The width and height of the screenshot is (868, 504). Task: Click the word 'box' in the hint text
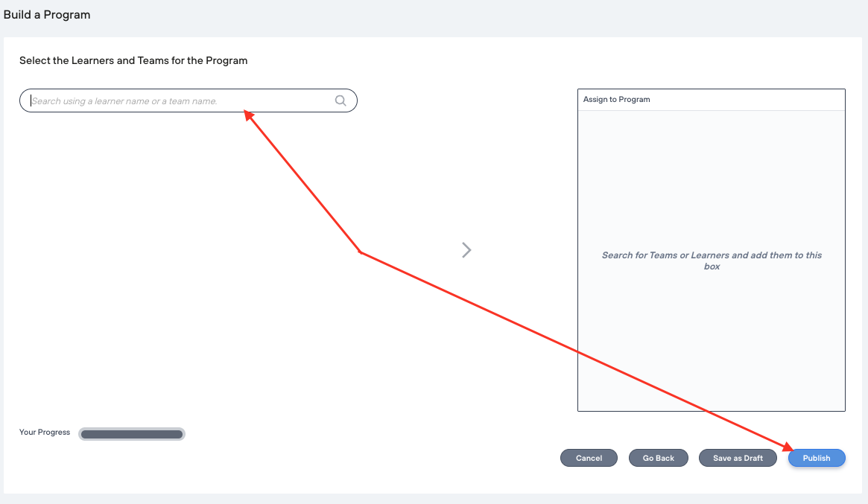pos(712,267)
